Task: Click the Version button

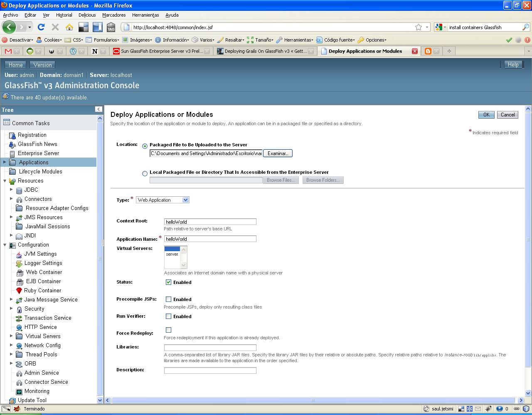Action: 43,65
